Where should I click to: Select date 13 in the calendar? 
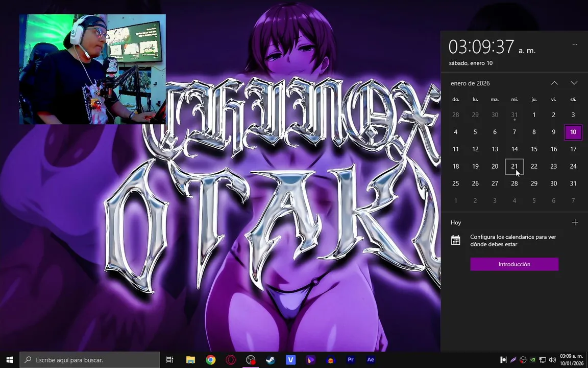495,149
